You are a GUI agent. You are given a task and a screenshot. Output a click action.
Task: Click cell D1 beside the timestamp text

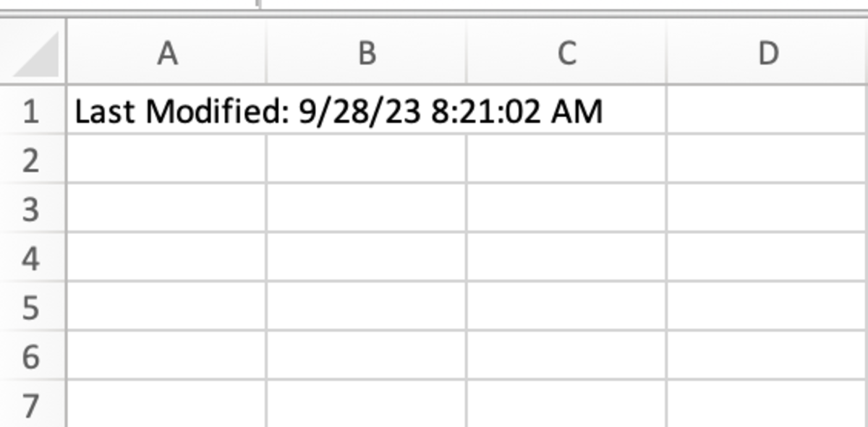pos(765,111)
